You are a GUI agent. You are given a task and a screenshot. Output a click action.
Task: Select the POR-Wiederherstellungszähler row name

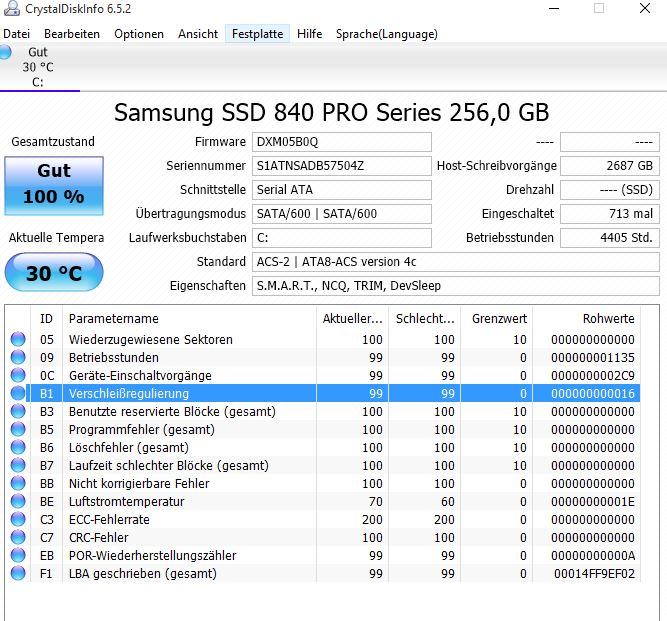pyautogui.click(x=152, y=555)
